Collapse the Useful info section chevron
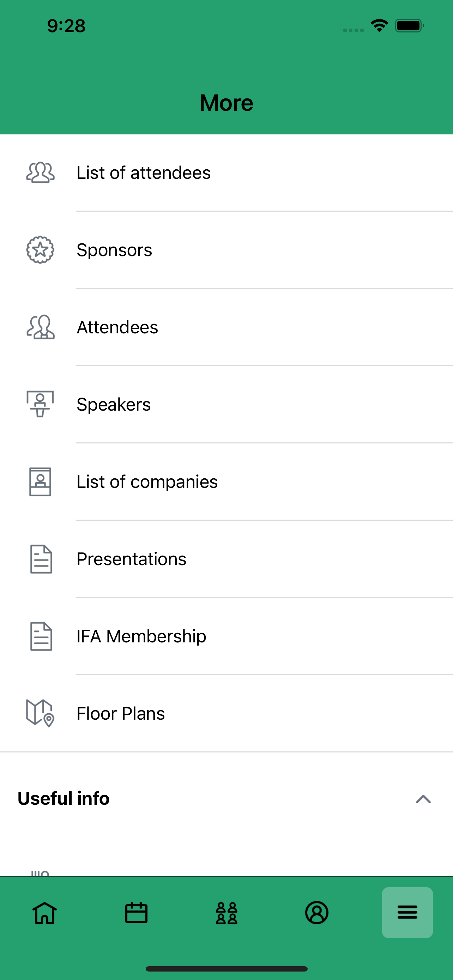The width and height of the screenshot is (453, 980). (423, 799)
